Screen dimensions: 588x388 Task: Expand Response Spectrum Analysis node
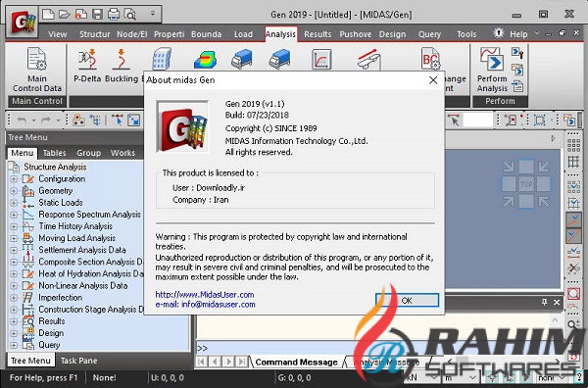pyautogui.click(x=14, y=215)
